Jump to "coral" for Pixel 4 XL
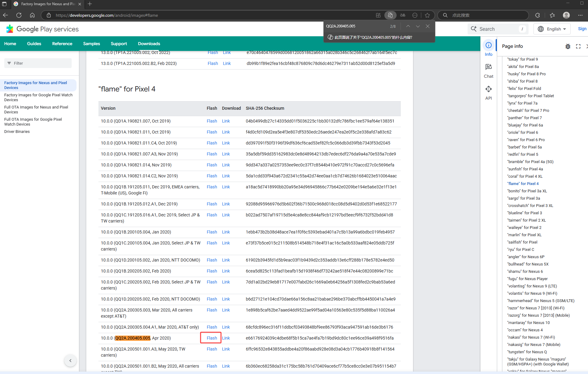The width and height of the screenshot is (588, 374). tap(525, 176)
